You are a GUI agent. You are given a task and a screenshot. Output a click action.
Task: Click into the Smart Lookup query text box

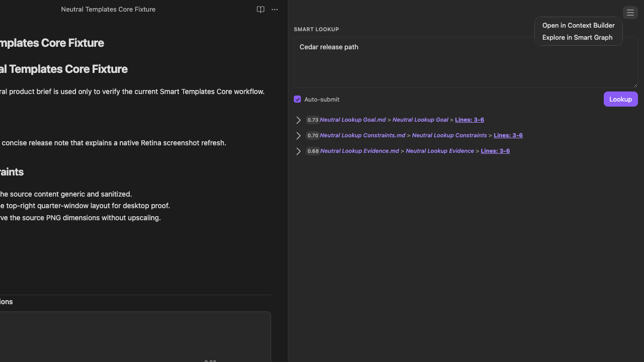466,62
